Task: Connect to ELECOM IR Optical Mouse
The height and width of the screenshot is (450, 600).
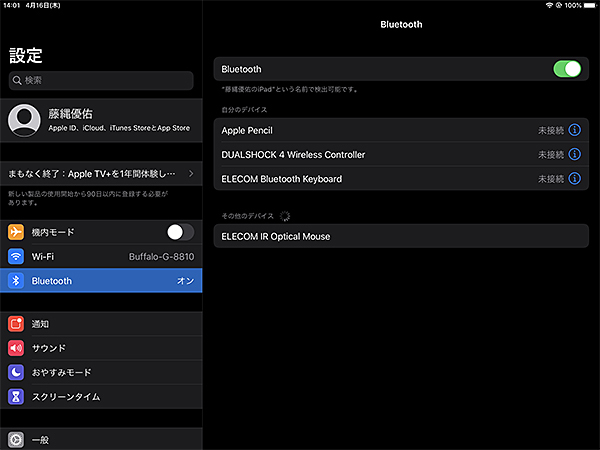Action: pyautogui.click(x=400, y=236)
